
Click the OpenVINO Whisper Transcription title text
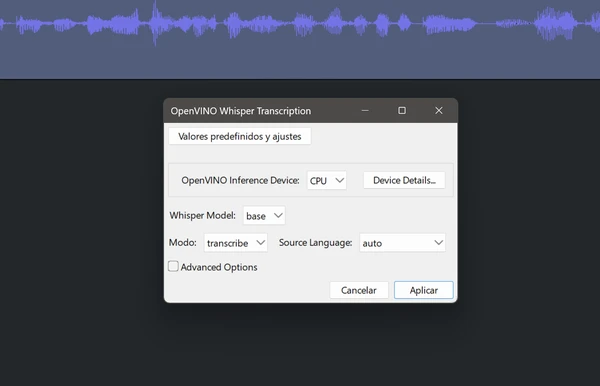(241, 111)
